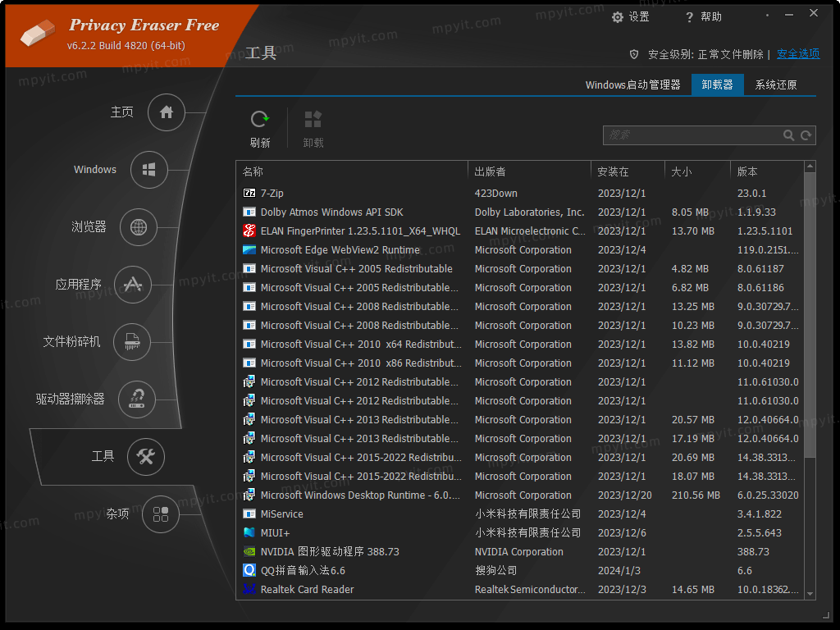Viewport: 840px width, 630px height.
Task: Select the MiService row
Action: tap(520, 514)
